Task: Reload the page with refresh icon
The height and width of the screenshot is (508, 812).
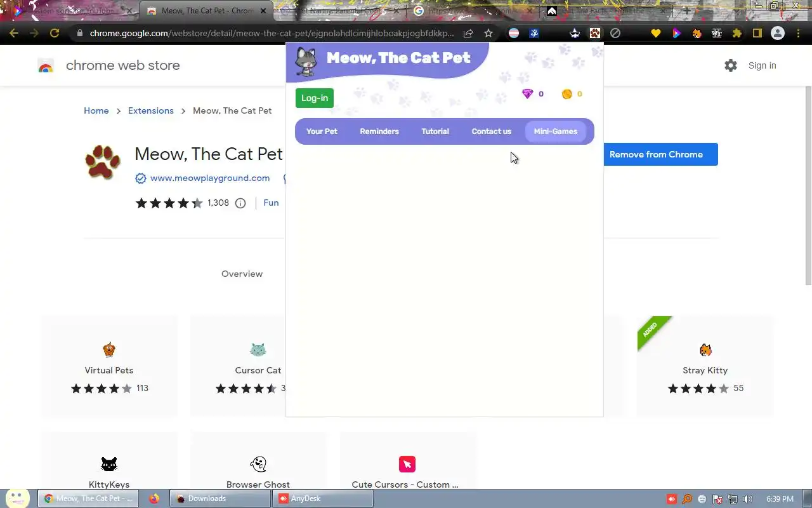Action: click(x=55, y=33)
